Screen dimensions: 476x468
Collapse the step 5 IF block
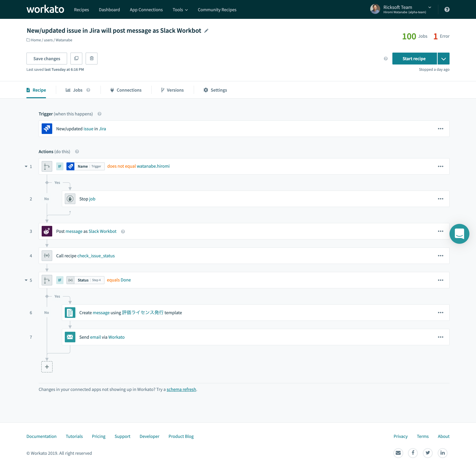26,280
